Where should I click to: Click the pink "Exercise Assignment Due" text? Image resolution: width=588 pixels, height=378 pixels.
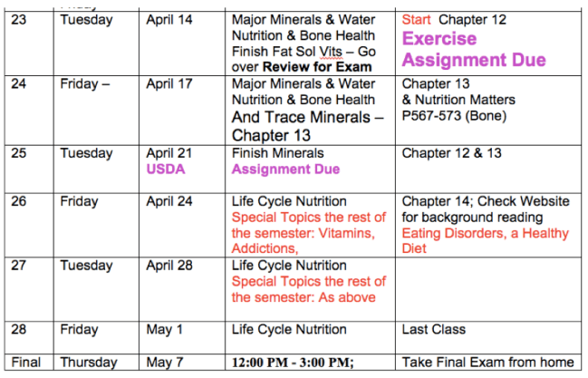tap(474, 50)
